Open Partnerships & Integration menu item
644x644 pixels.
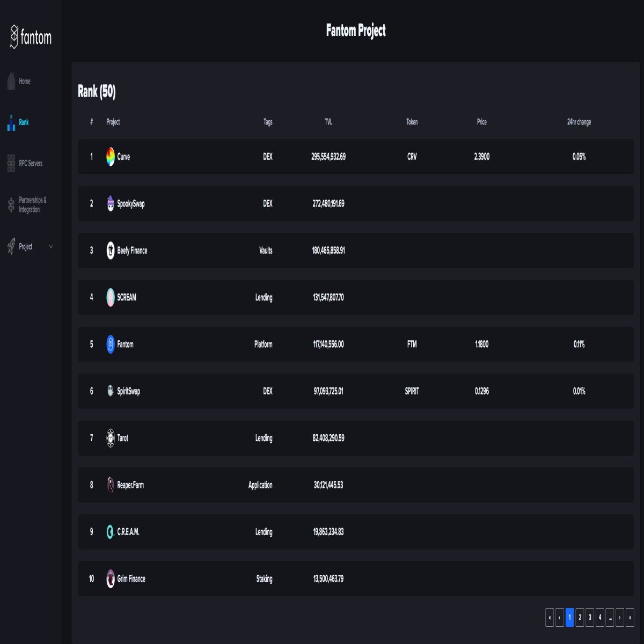click(32, 204)
